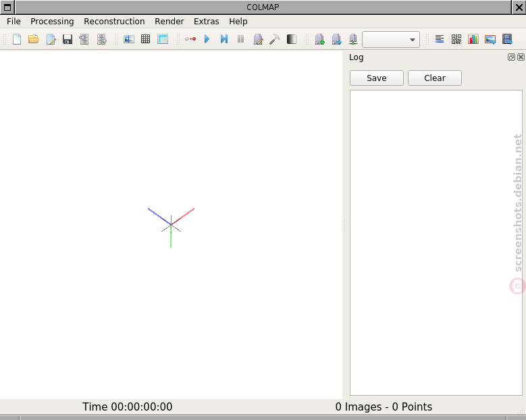This screenshot has height=420, width=526.
Task: Open the Extras menu
Action: click(x=207, y=22)
